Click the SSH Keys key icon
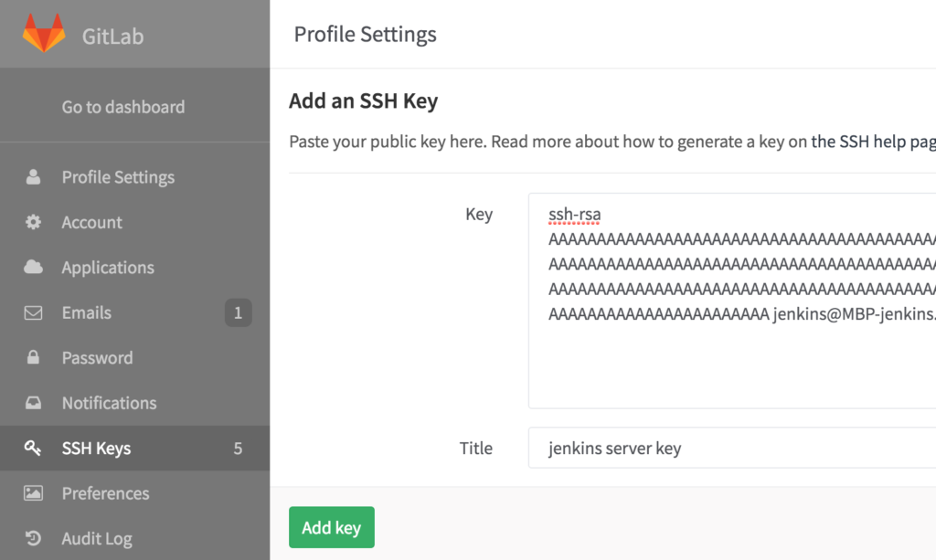The height and width of the screenshot is (560, 936). click(33, 448)
